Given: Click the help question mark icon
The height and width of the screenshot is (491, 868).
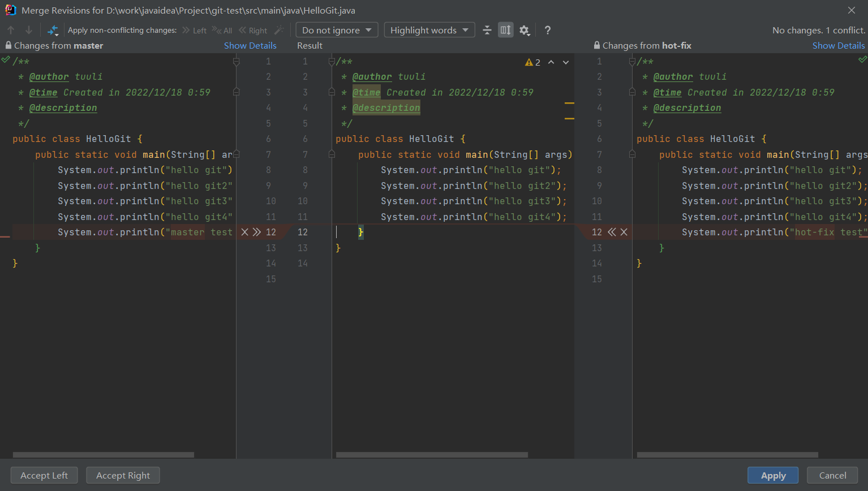Looking at the screenshot, I should (547, 31).
